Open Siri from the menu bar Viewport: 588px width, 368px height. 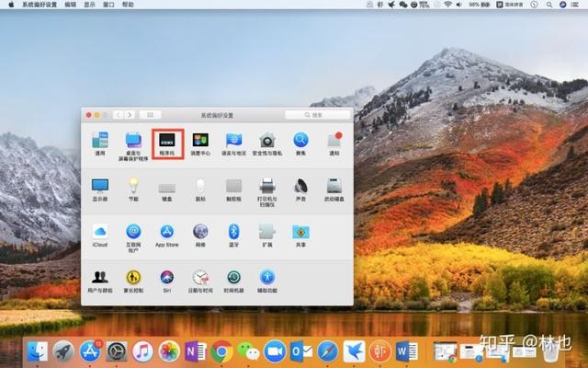click(x=562, y=5)
